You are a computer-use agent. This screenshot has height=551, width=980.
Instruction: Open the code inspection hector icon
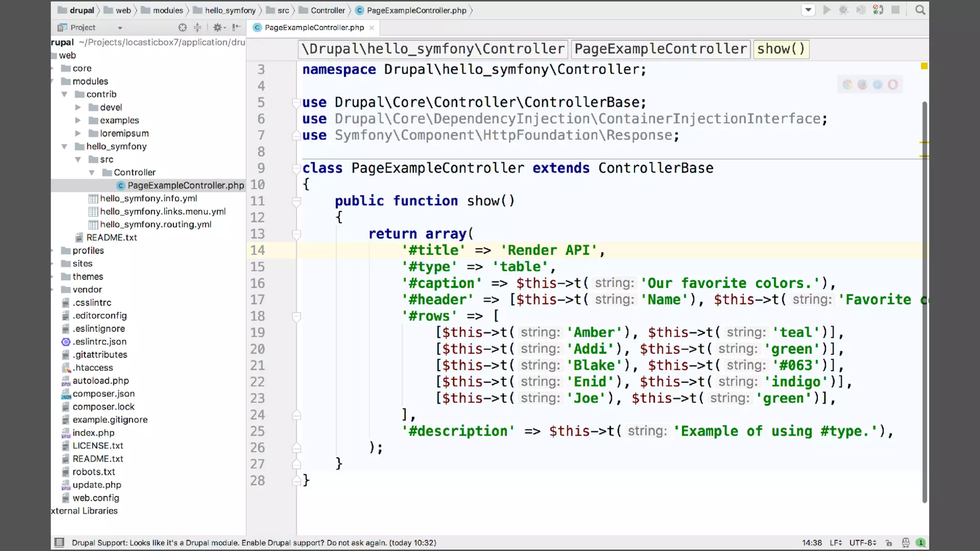(905, 542)
